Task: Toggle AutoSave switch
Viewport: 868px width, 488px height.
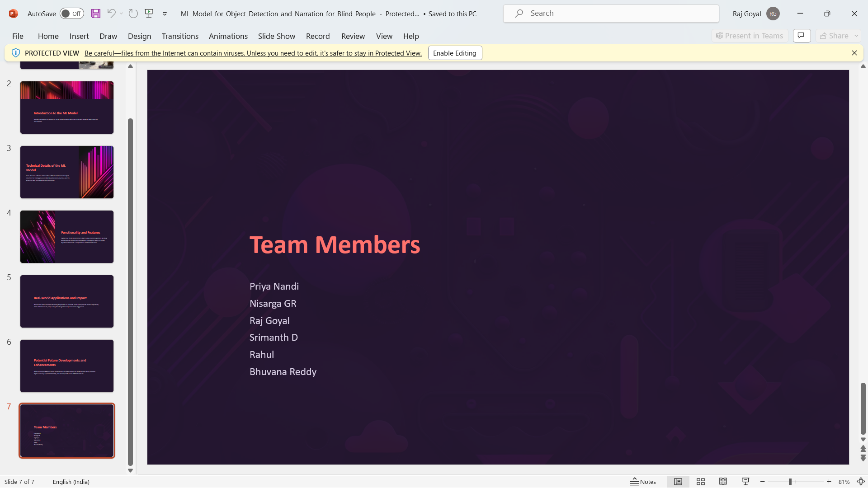Action: [71, 14]
